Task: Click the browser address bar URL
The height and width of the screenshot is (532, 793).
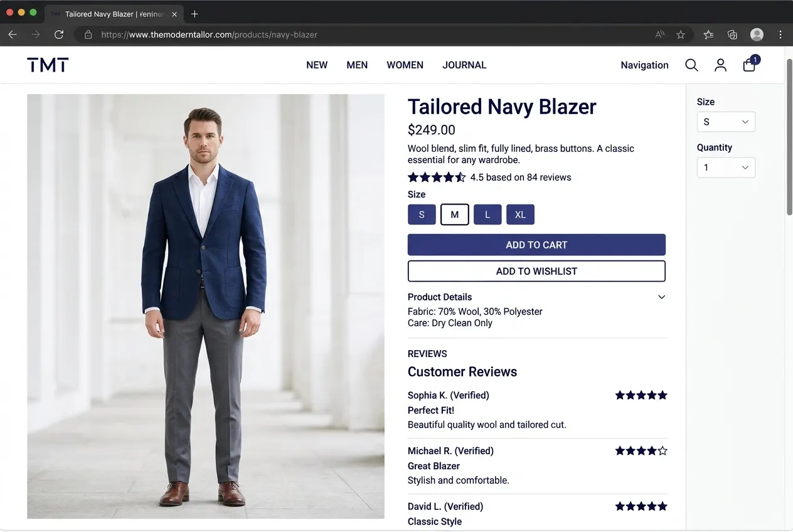Action: 209,35
